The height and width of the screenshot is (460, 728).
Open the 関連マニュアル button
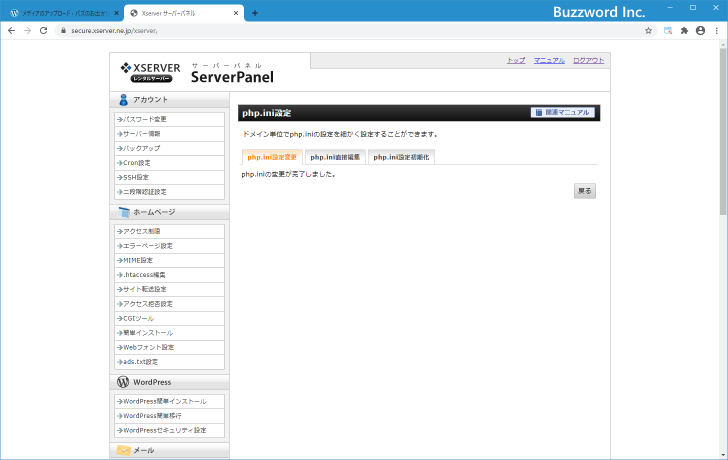click(563, 113)
